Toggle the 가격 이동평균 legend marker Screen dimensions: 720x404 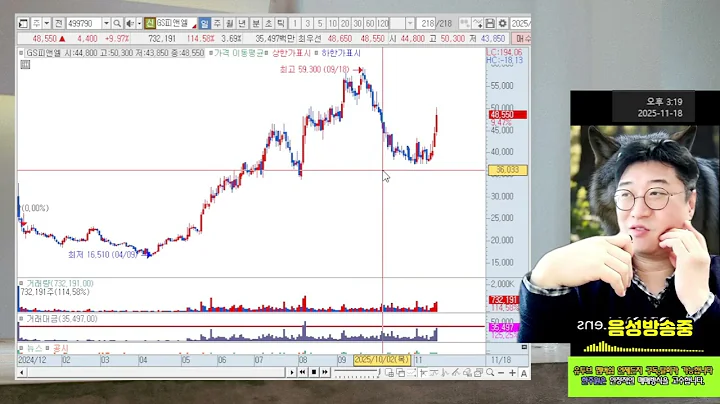point(211,53)
